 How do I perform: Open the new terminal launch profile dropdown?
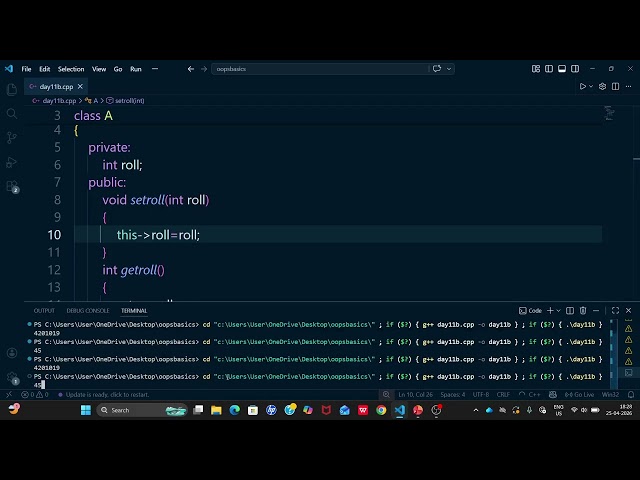[x=558, y=311]
